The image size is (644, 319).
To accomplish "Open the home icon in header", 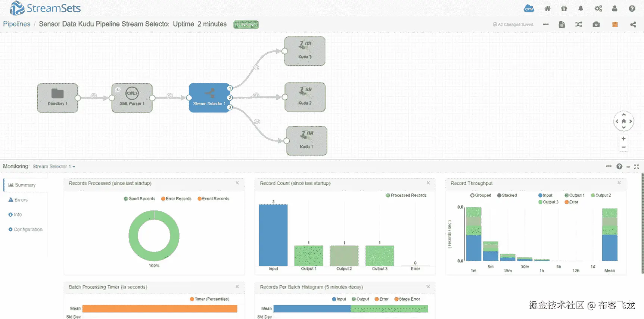I will [x=547, y=9].
